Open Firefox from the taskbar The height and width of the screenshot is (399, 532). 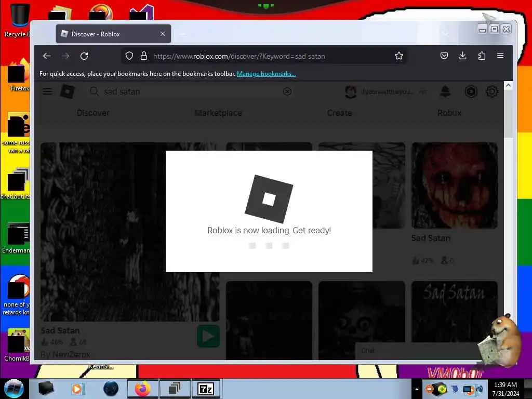(143, 389)
